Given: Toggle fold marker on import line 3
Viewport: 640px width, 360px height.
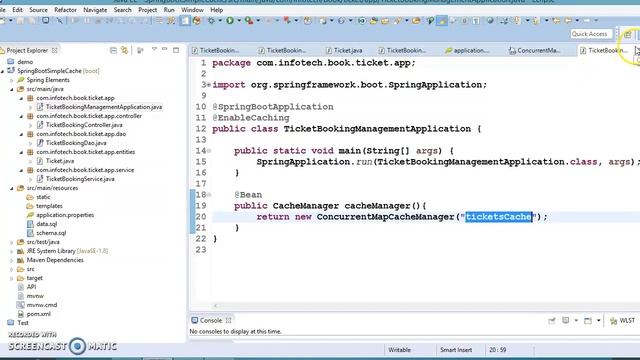Looking at the screenshot, I should [209, 85].
